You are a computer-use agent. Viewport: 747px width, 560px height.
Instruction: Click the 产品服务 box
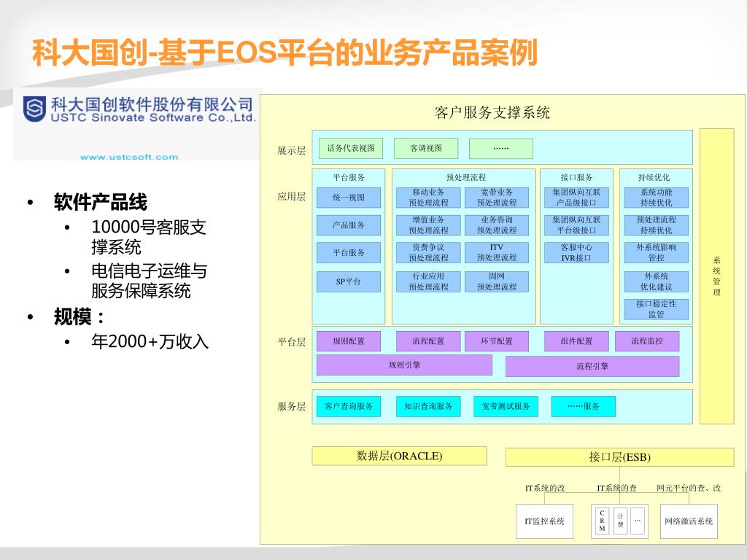(x=349, y=225)
